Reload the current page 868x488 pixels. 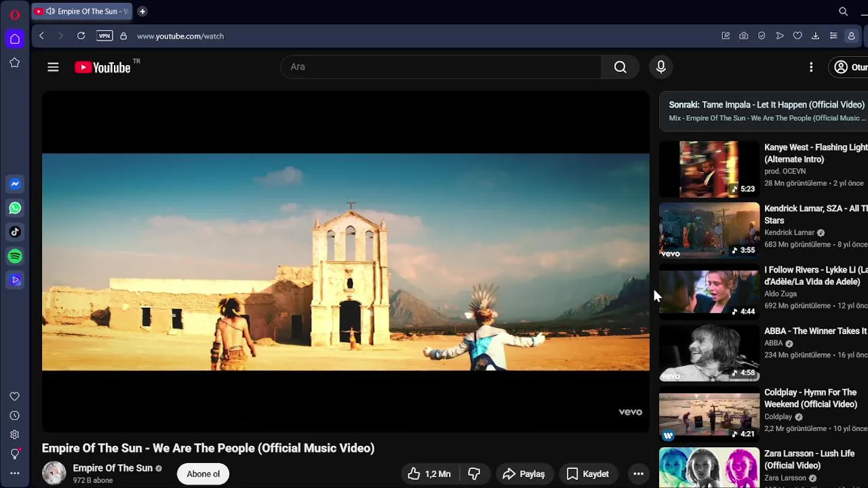click(x=81, y=36)
